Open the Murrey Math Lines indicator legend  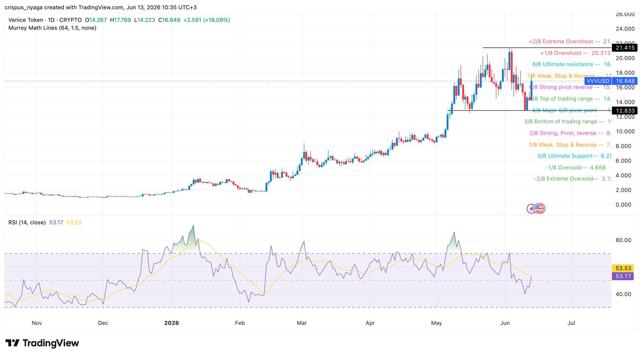click(52, 28)
